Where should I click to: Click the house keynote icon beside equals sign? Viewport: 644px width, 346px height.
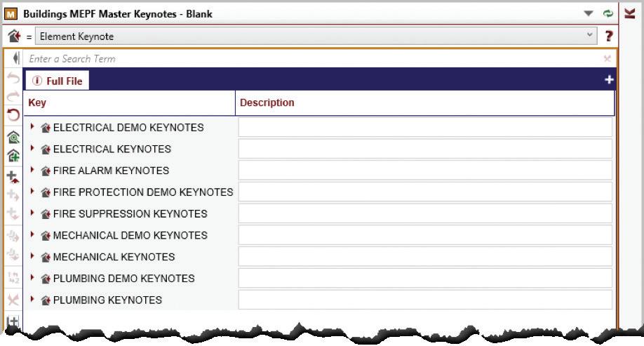pyautogui.click(x=13, y=36)
